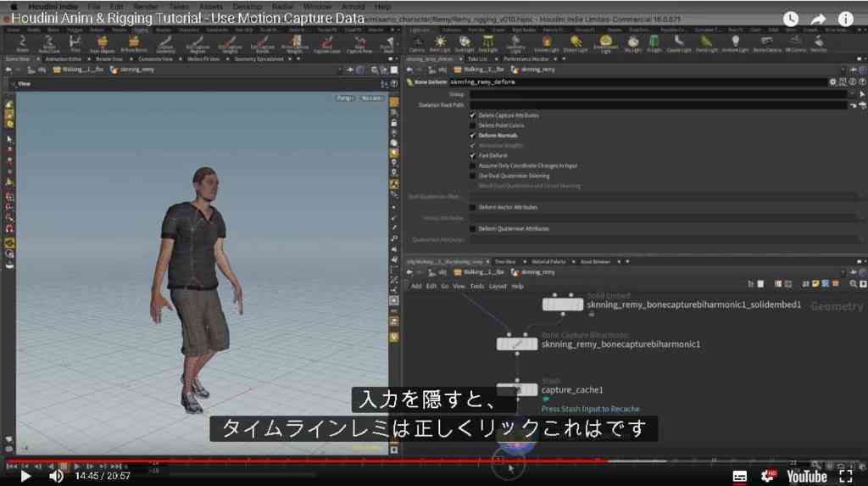Open YouTube settings gear
This screenshot has width=868, height=486.
(x=768, y=476)
